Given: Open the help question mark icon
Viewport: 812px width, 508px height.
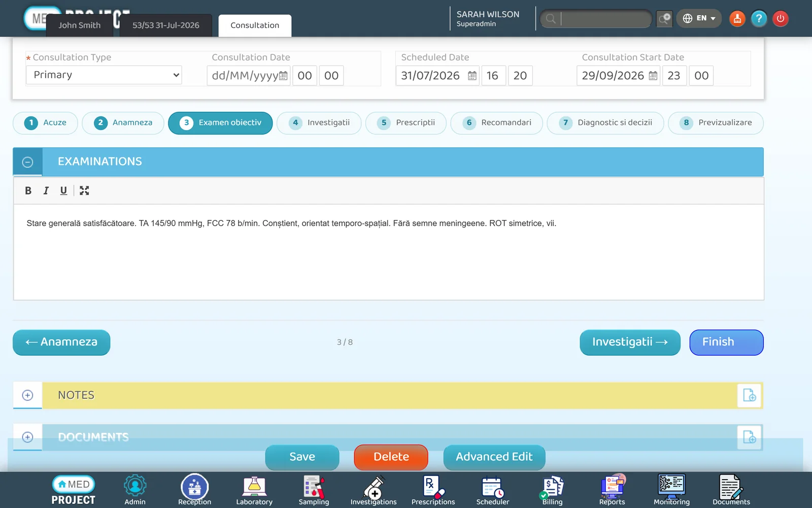Looking at the screenshot, I should 759,19.
